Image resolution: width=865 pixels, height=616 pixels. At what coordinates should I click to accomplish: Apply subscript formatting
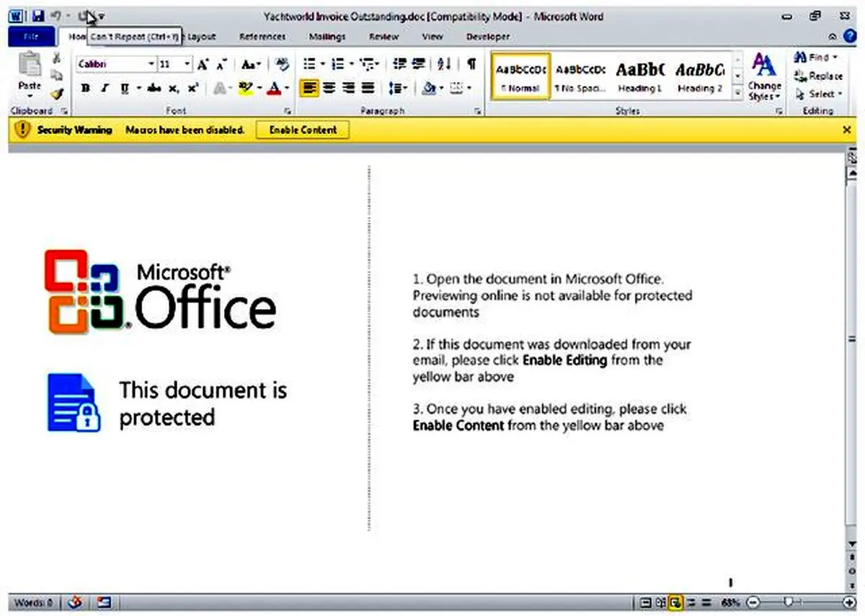pyautogui.click(x=173, y=88)
